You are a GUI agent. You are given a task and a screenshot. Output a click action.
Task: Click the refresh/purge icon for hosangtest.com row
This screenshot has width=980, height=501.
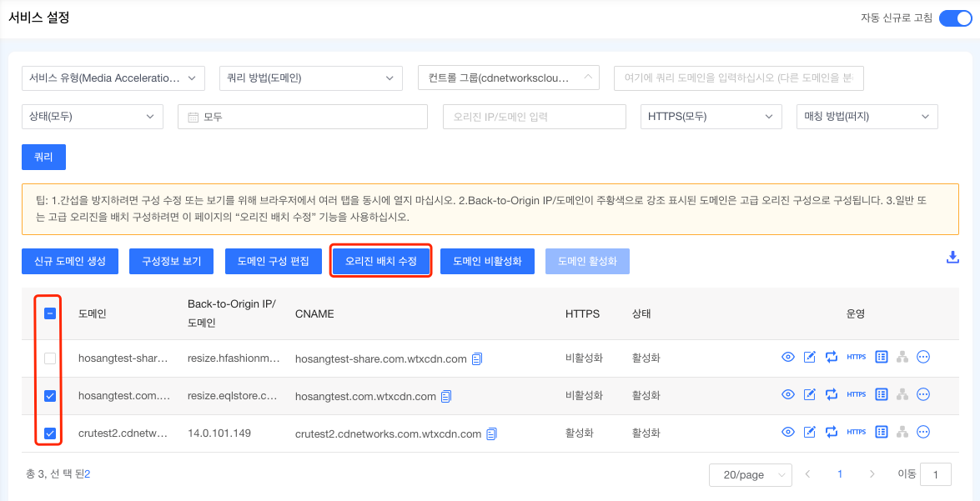(832, 395)
